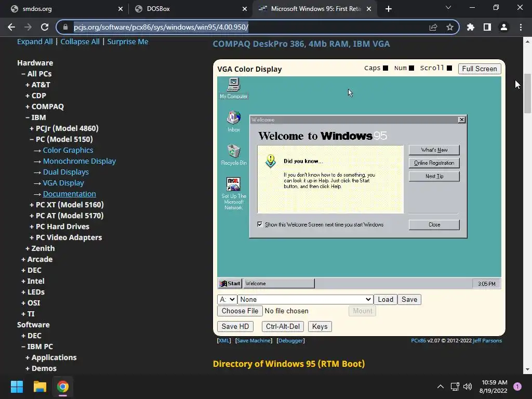Close the Welcome dialog with X

tap(461, 120)
